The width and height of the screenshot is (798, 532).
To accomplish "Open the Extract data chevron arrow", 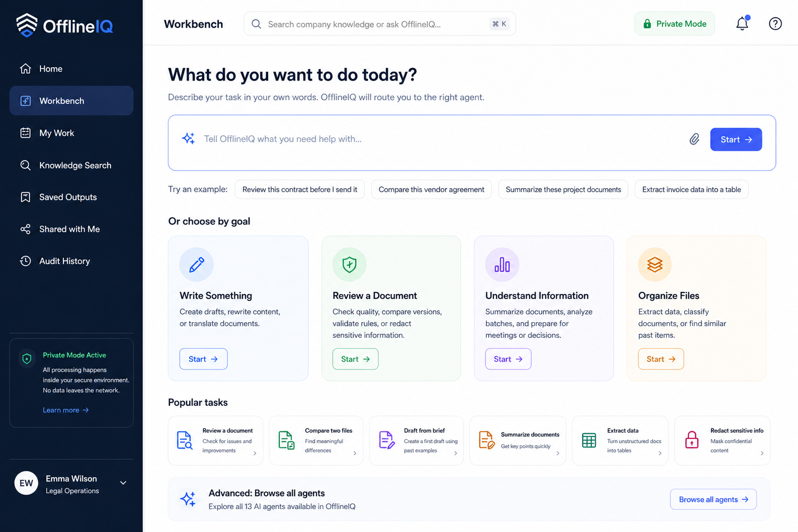I will pos(660,453).
